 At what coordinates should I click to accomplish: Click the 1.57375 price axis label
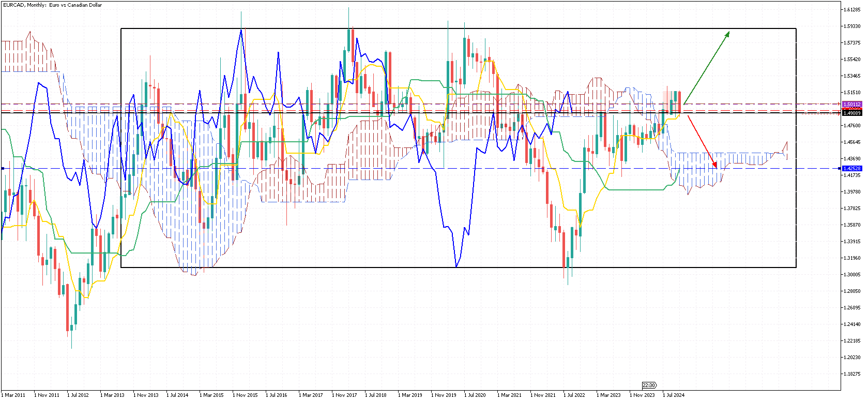coord(852,43)
